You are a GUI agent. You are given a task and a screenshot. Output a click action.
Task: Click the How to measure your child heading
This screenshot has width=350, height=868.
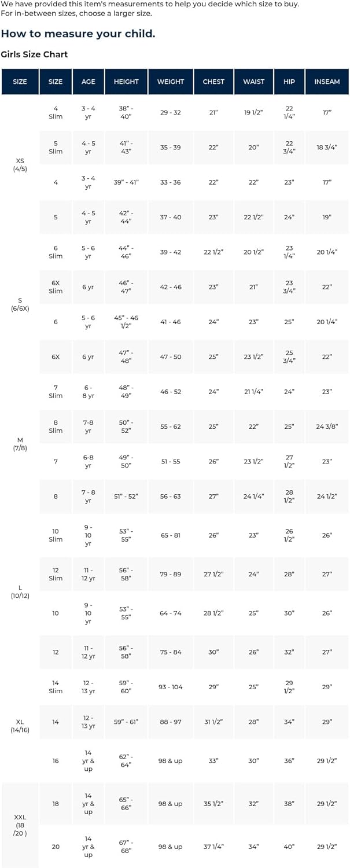pyautogui.click(x=78, y=34)
